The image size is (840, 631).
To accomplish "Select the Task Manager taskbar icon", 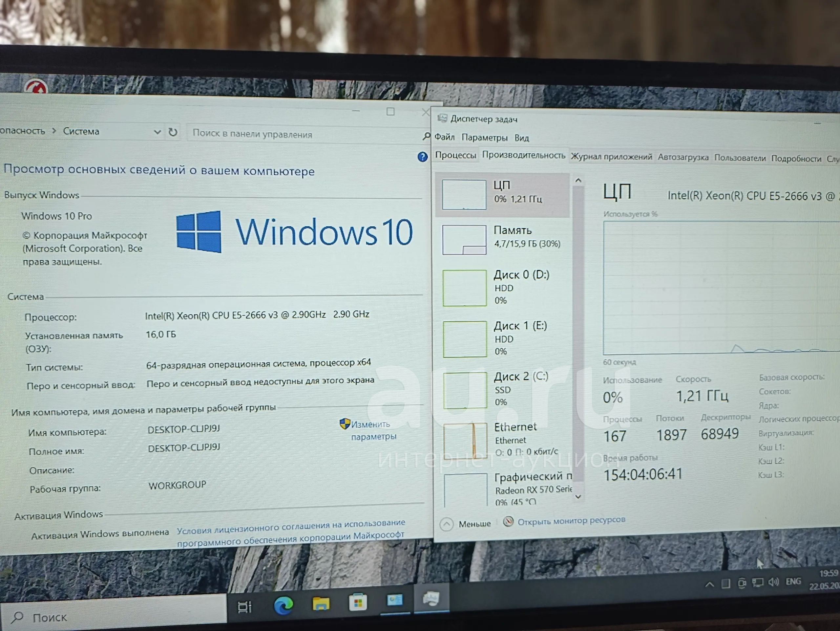I will [x=431, y=599].
